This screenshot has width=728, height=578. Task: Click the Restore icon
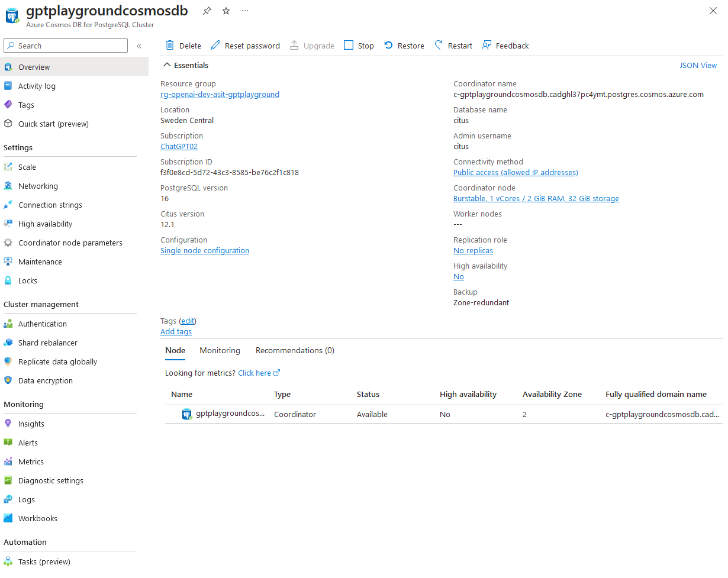pos(388,45)
